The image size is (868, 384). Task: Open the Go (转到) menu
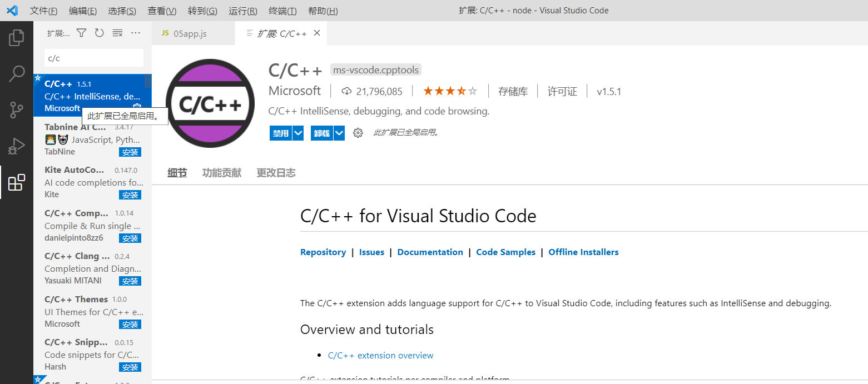tap(202, 11)
